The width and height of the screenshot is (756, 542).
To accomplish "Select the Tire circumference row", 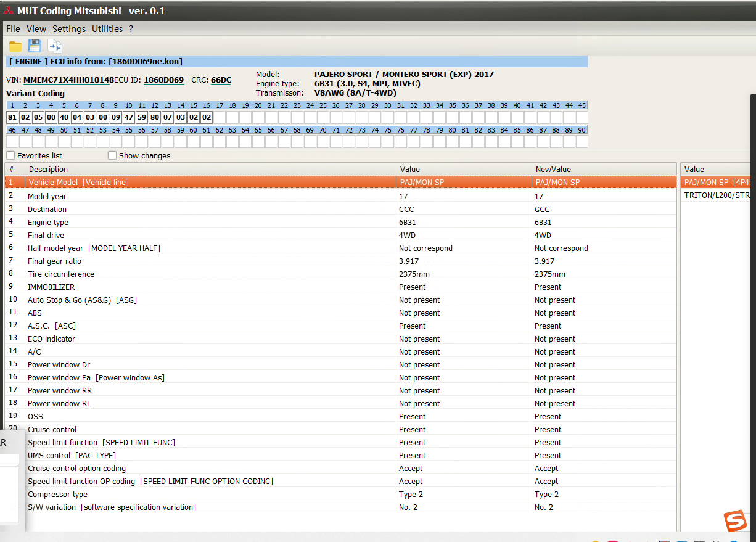I will coord(340,274).
